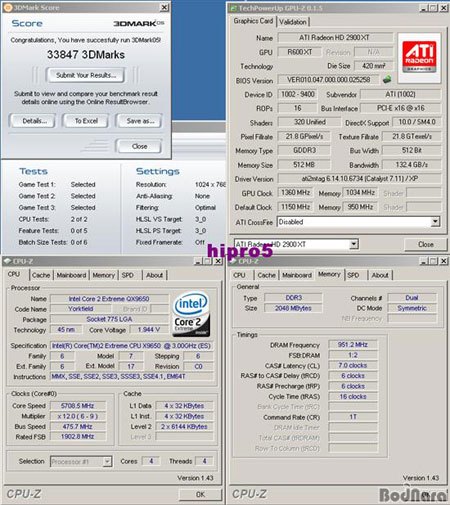This screenshot has width=450, height=505.
Task: Click the BIOS Version field in GPU-Z
Action: click(x=328, y=80)
